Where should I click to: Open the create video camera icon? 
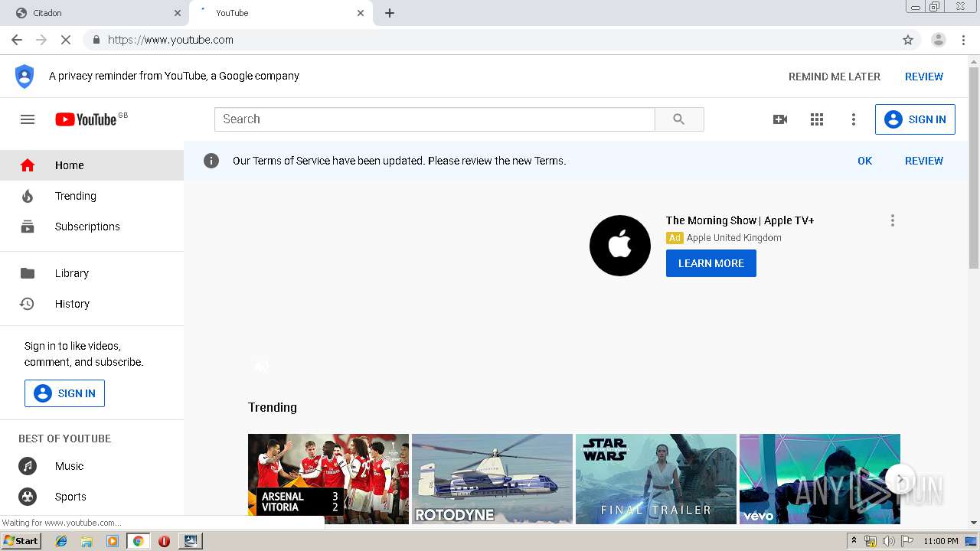coord(780,119)
